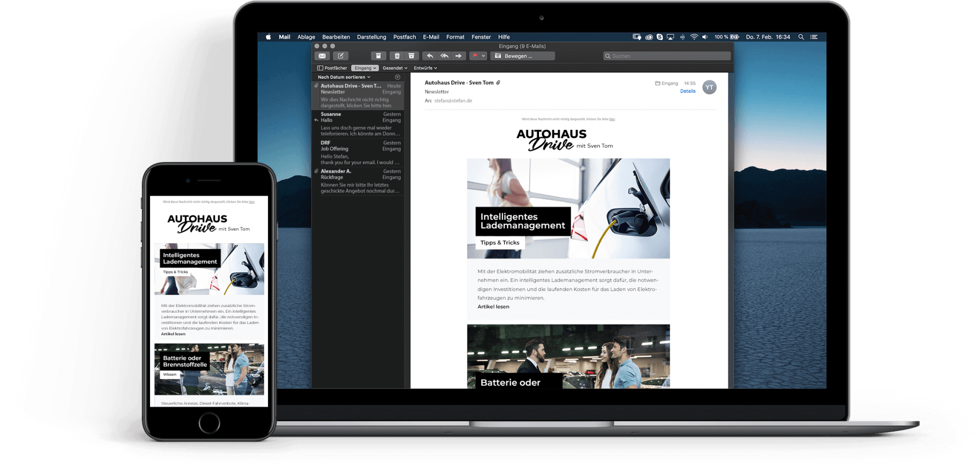Toggle the message list filter icon
Viewport: 980px width, 469px height.
pos(398,77)
